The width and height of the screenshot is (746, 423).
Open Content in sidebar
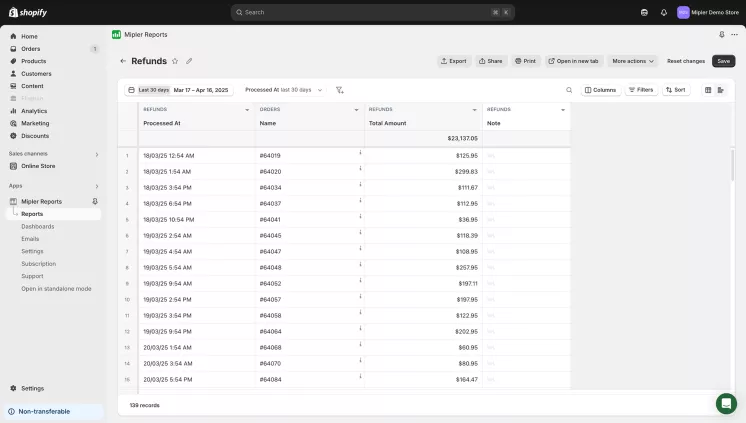point(32,86)
